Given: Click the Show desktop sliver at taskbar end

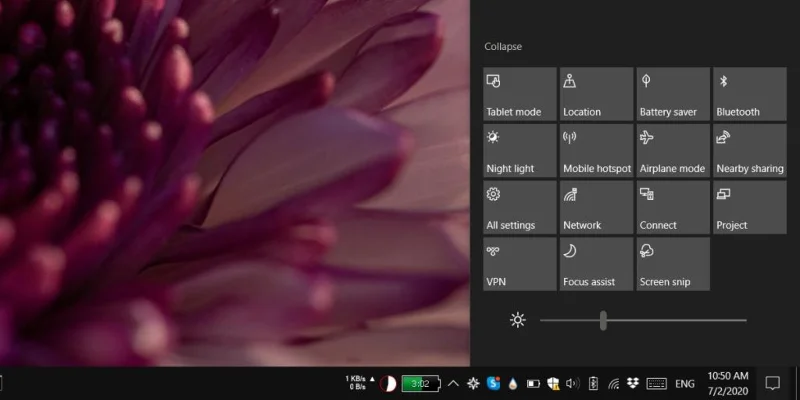Looking at the screenshot, I should point(797,383).
